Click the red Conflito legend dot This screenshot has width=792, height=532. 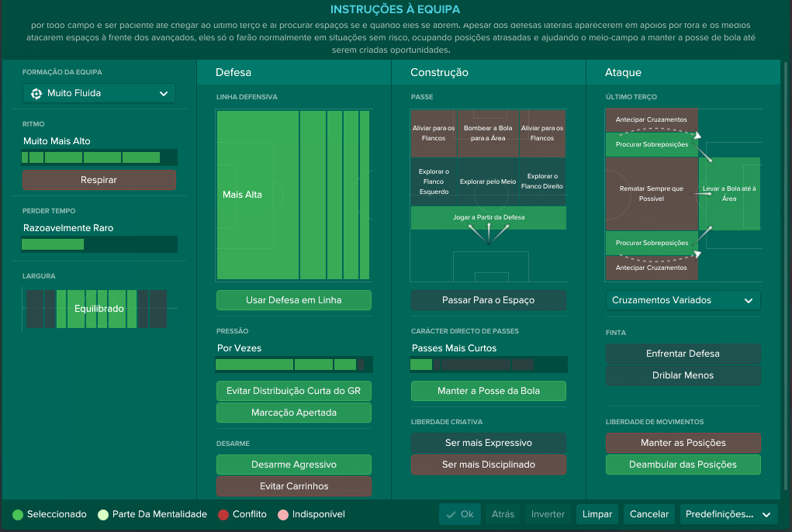(x=223, y=515)
